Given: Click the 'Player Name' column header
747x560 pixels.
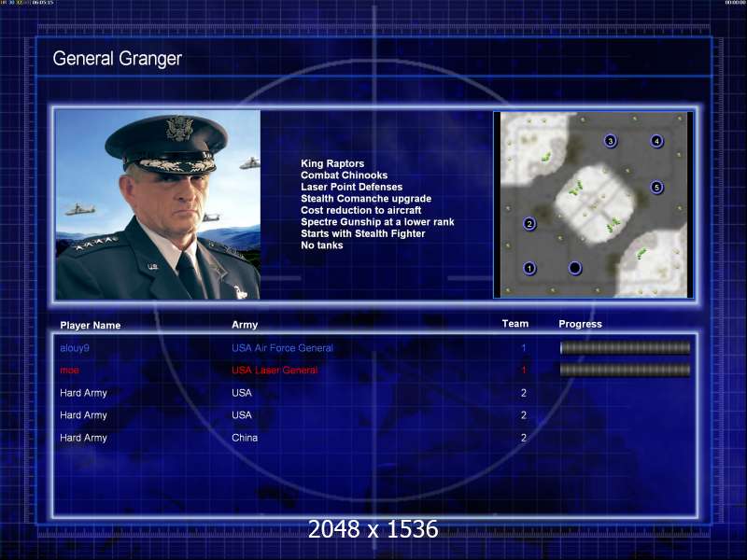Looking at the screenshot, I should 90,325.
